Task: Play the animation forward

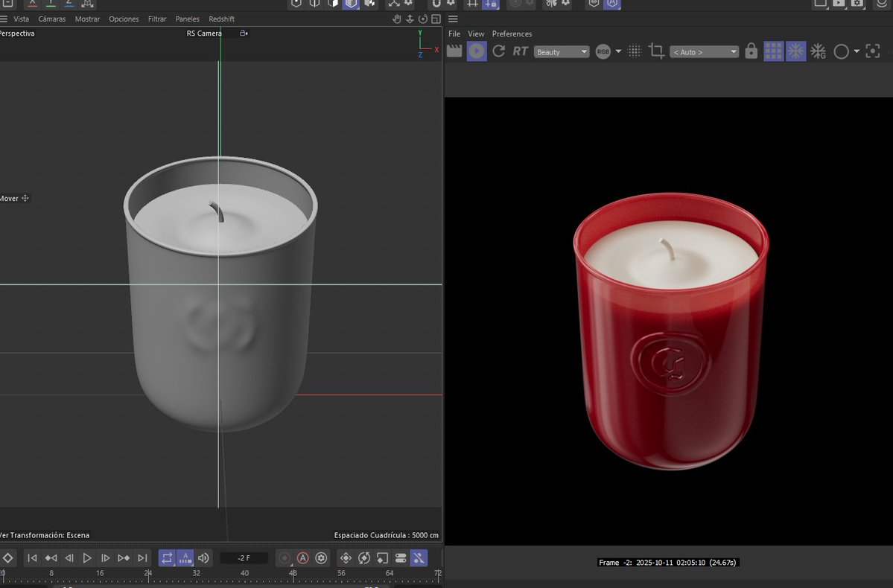Action: coord(87,557)
